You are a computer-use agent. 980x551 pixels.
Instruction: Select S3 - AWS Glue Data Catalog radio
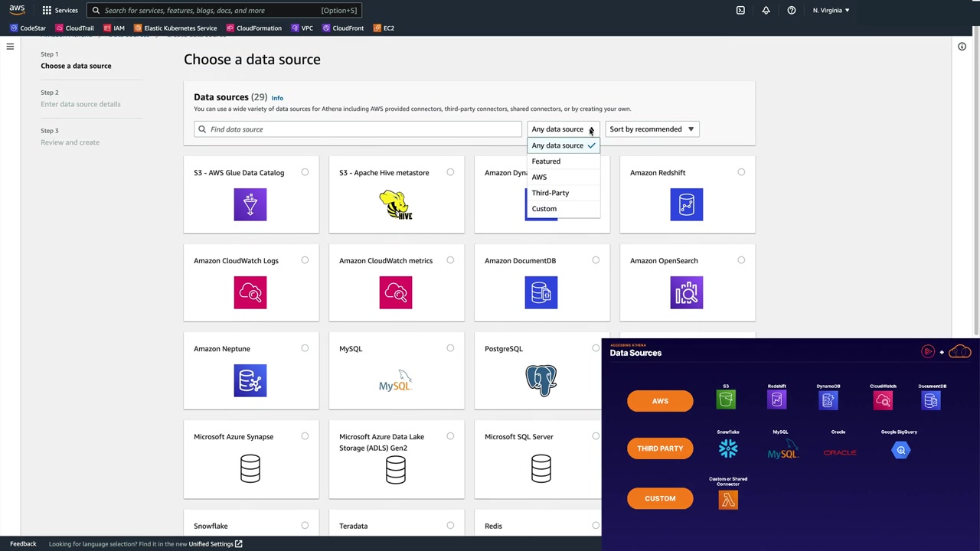click(305, 172)
